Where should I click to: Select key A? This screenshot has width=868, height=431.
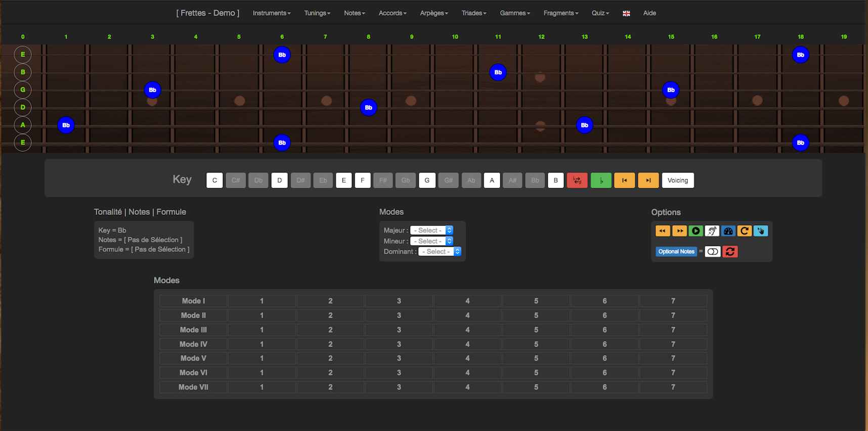point(492,181)
